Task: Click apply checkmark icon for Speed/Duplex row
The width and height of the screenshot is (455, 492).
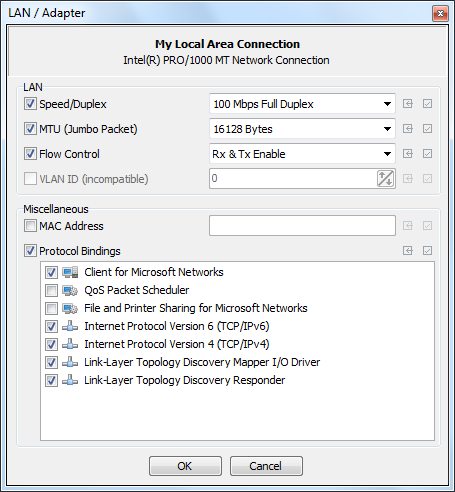Action: click(427, 104)
